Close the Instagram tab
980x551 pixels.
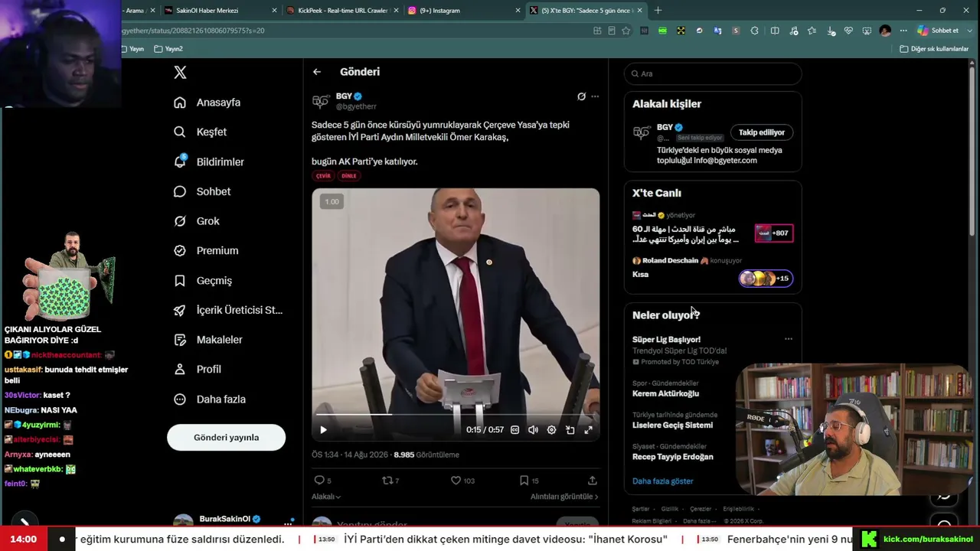pyautogui.click(x=518, y=11)
